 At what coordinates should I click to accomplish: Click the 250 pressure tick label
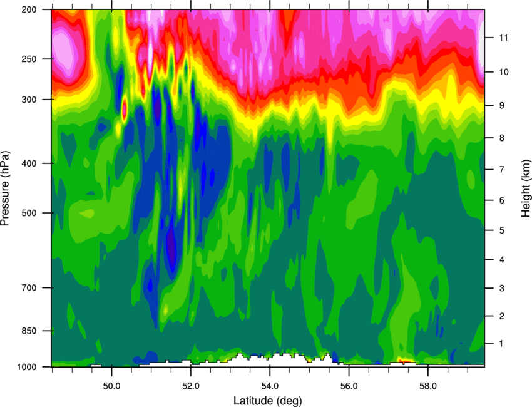tap(29, 59)
